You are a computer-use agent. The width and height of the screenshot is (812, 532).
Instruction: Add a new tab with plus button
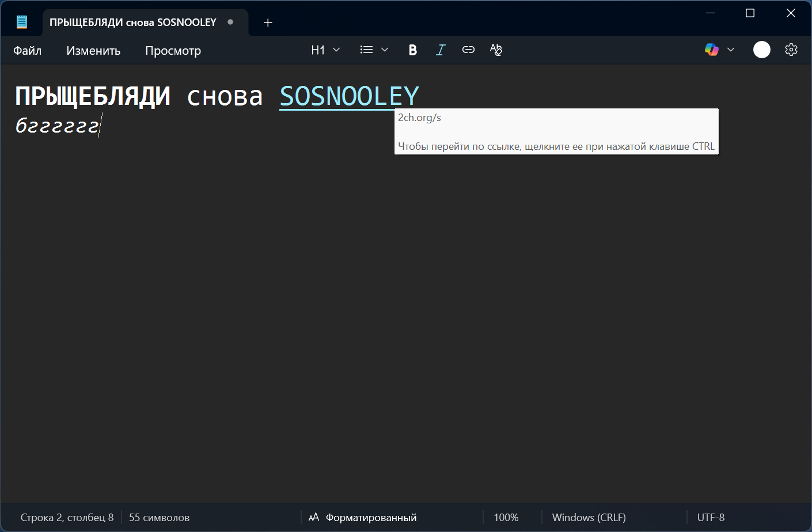tap(268, 22)
